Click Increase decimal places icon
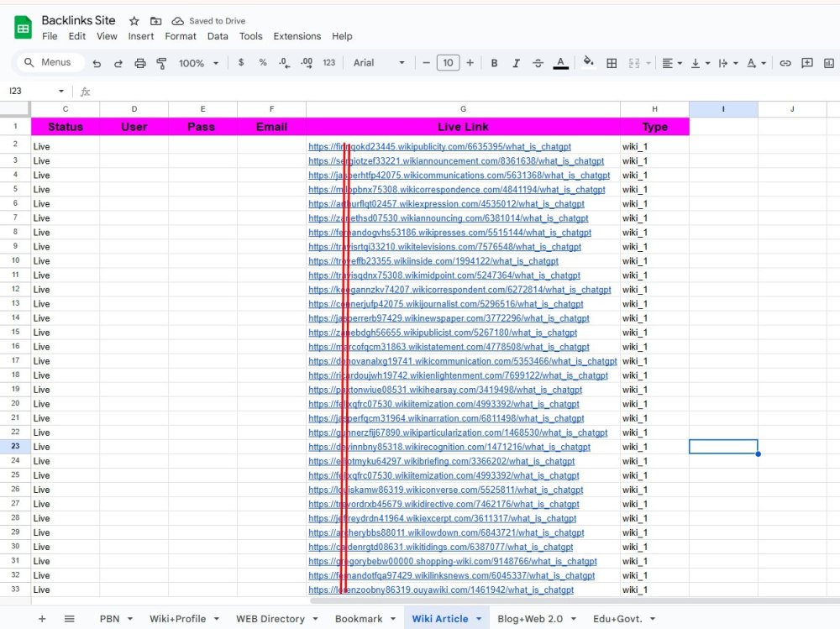This screenshot has width=840, height=629. coord(307,63)
